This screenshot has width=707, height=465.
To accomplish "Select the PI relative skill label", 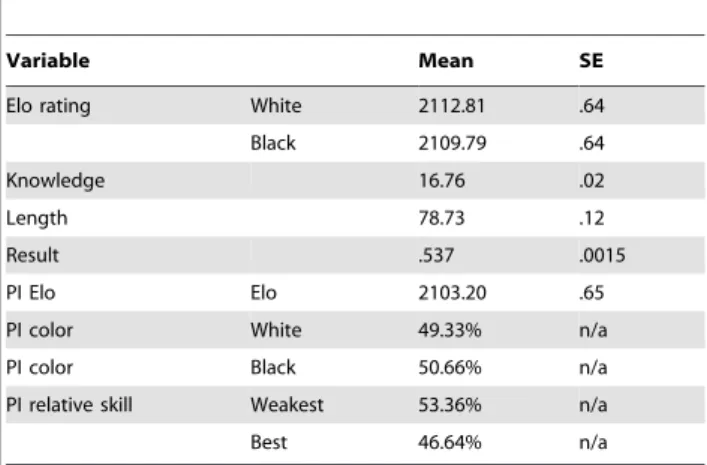I will (69, 405).
